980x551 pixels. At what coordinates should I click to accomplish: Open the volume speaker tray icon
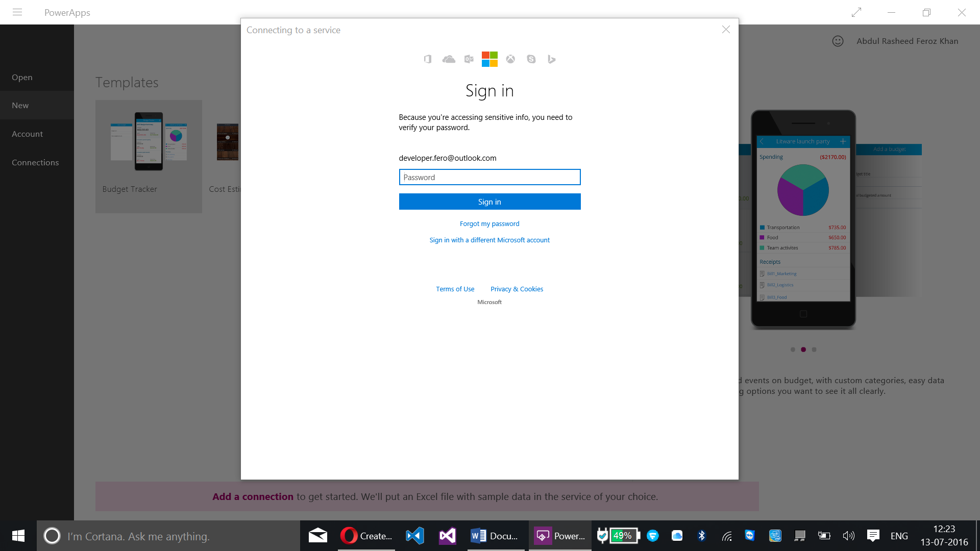(848, 536)
